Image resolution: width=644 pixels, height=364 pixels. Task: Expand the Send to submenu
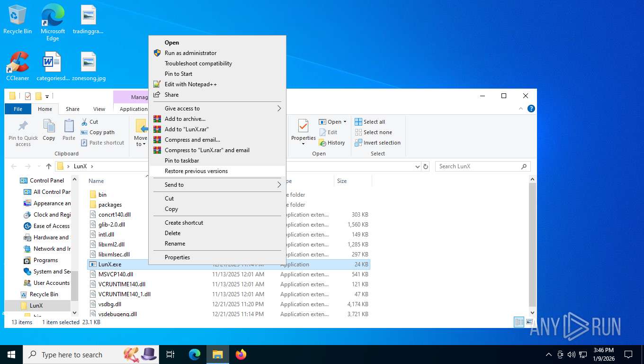point(217,185)
